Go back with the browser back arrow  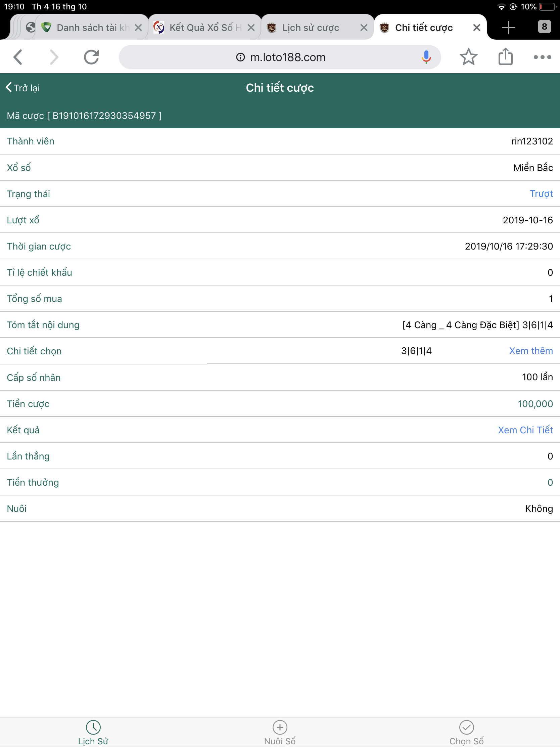click(18, 57)
